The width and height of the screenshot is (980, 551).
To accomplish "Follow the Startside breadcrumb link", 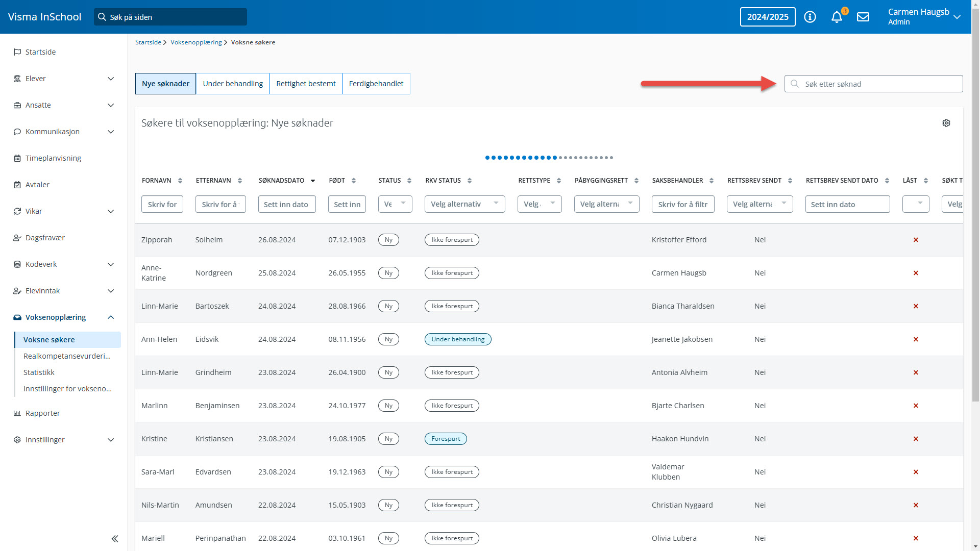I will click(x=148, y=42).
